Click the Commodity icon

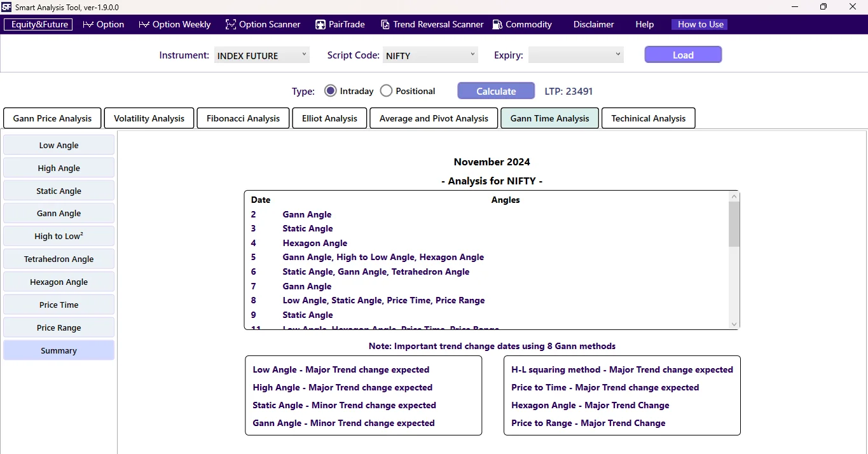coord(497,24)
